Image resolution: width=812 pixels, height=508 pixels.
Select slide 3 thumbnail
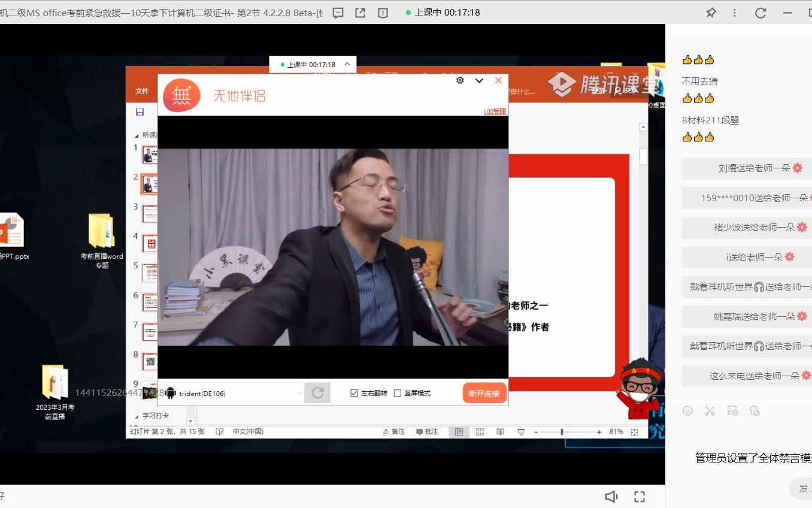point(150,214)
